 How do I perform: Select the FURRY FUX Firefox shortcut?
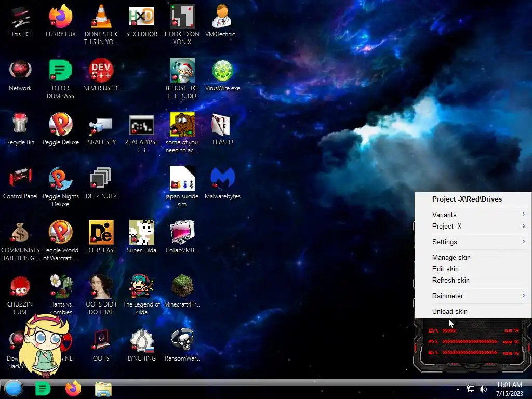point(60,21)
